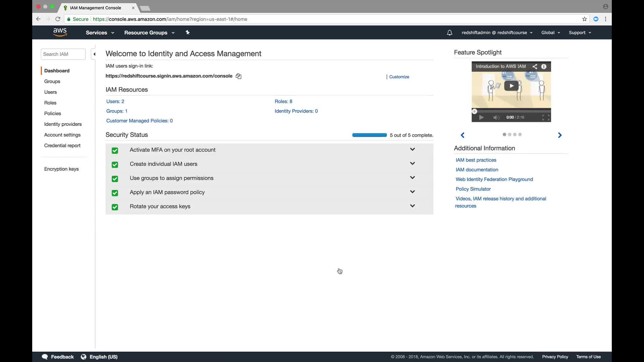Image resolution: width=644 pixels, height=362 pixels.
Task: Open the IAM best practices link
Action: coord(476,160)
